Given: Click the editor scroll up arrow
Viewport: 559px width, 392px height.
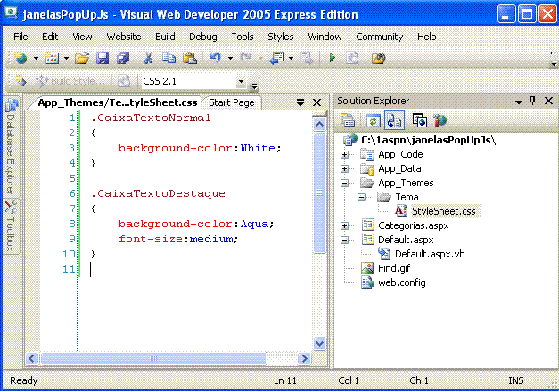Looking at the screenshot, I should coord(319,124).
